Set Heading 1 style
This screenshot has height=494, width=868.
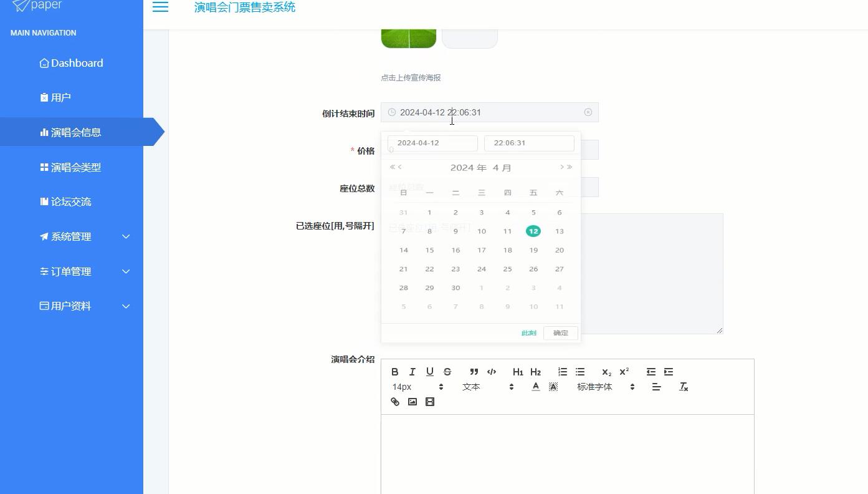(518, 372)
